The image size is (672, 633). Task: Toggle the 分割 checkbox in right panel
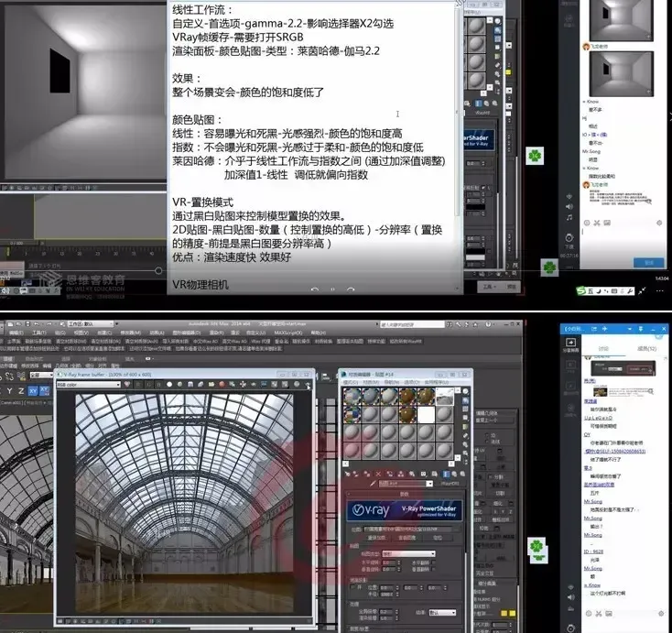[491, 476]
